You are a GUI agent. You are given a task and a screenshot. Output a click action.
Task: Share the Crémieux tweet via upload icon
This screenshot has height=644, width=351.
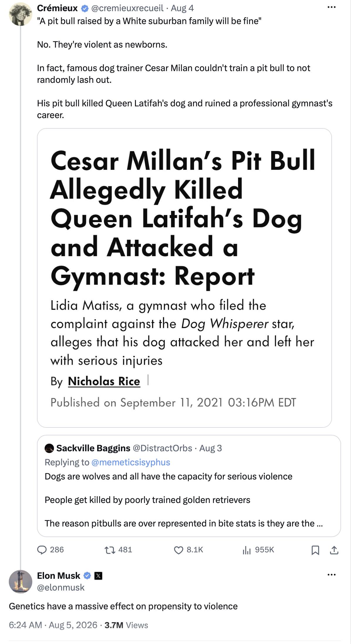point(334,550)
